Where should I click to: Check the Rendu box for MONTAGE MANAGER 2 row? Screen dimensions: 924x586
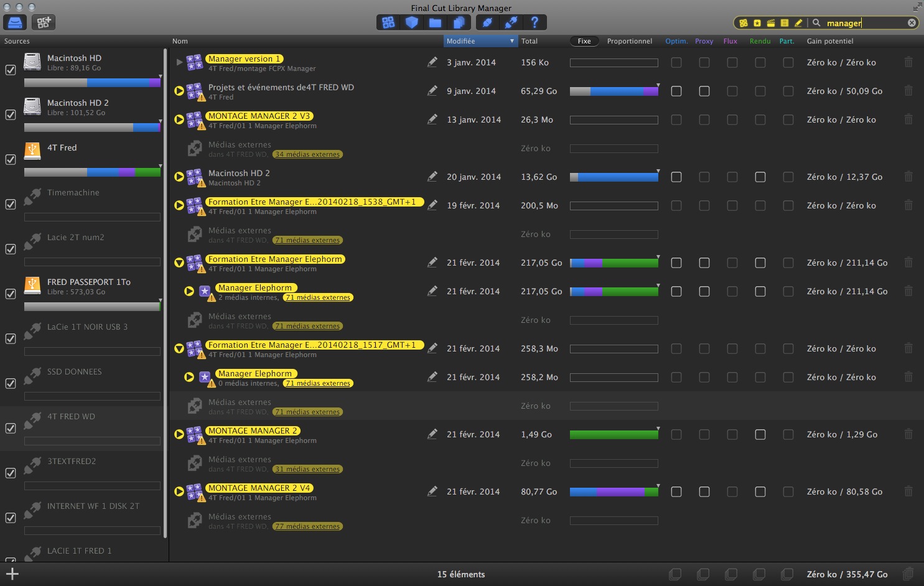tap(760, 434)
